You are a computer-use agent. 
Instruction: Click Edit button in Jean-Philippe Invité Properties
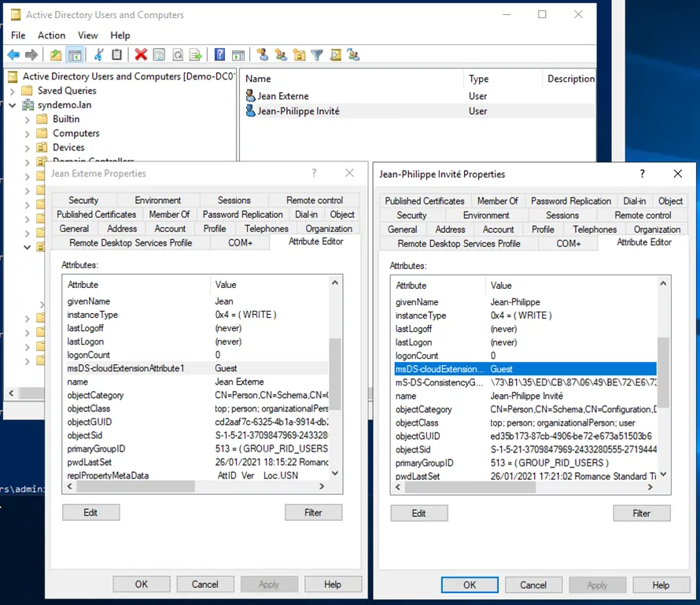[x=418, y=513]
